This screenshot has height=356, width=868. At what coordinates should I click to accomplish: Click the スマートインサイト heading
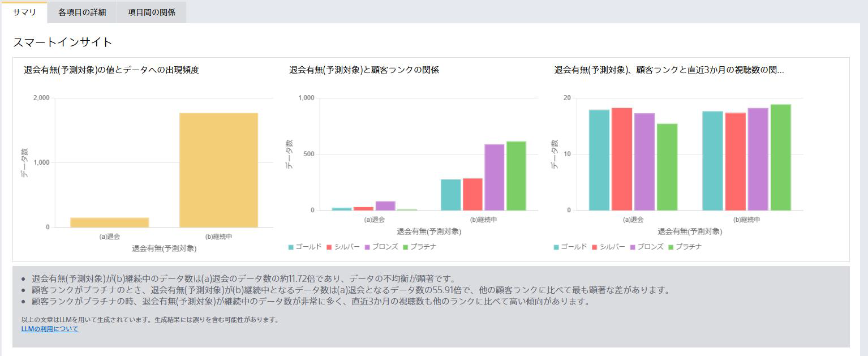pyautogui.click(x=63, y=42)
